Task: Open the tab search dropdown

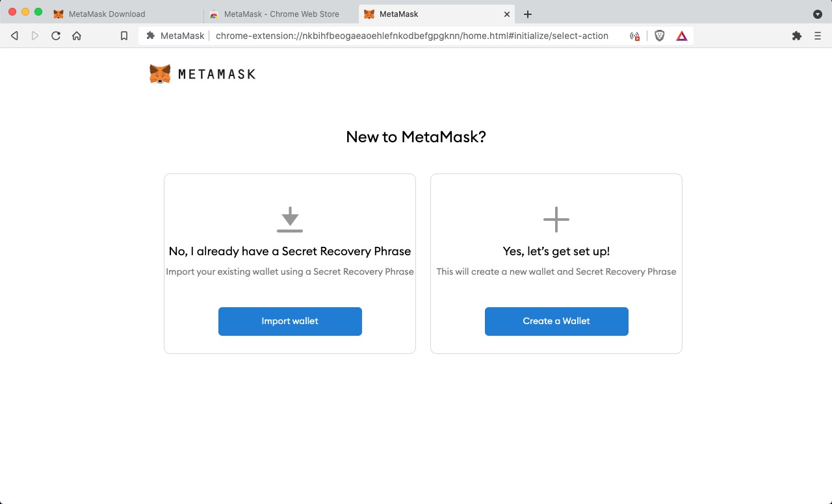Action: 818,14
